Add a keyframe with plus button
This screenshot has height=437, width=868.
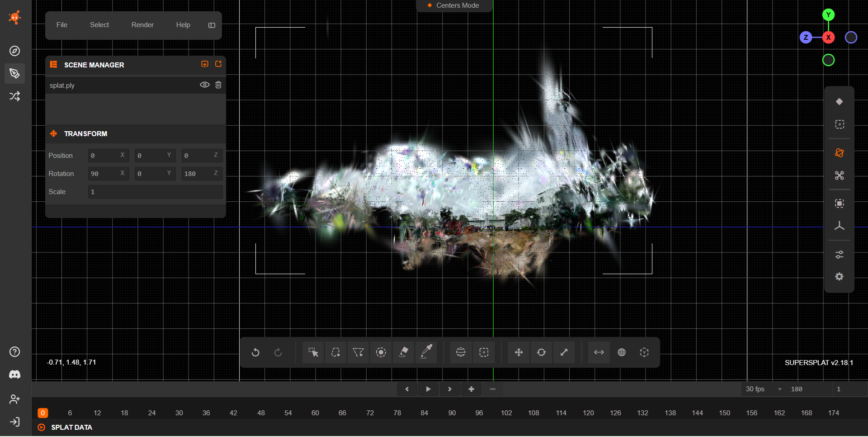(471, 389)
